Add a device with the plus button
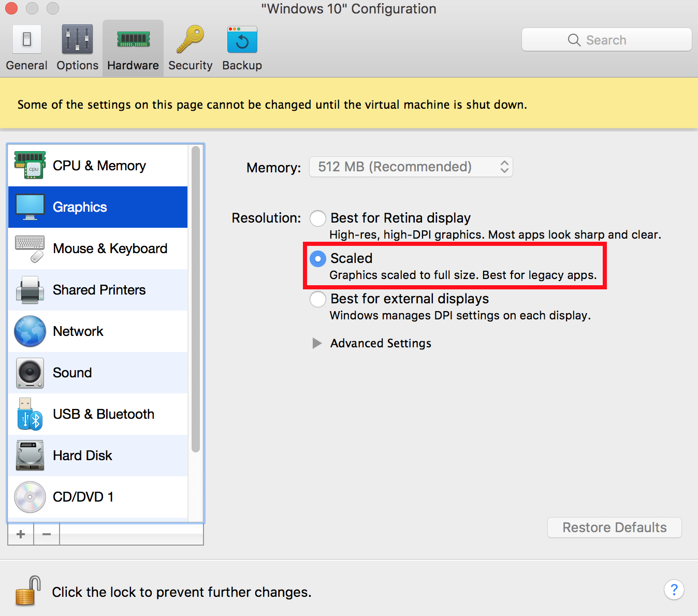The height and width of the screenshot is (616, 698). pyautogui.click(x=21, y=534)
